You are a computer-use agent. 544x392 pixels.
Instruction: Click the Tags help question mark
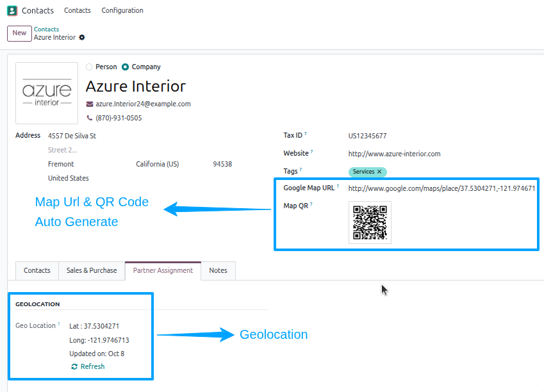[301, 170]
